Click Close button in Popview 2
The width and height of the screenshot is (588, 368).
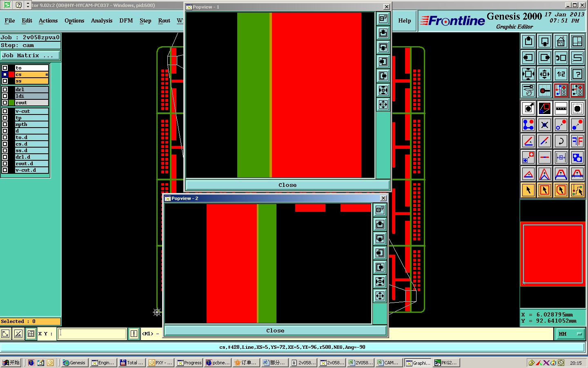coord(275,330)
